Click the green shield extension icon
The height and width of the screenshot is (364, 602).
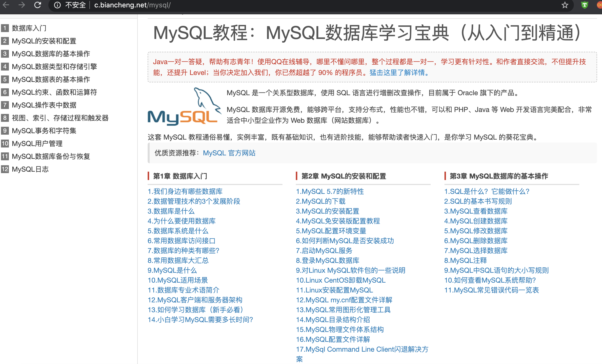(x=584, y=5)
